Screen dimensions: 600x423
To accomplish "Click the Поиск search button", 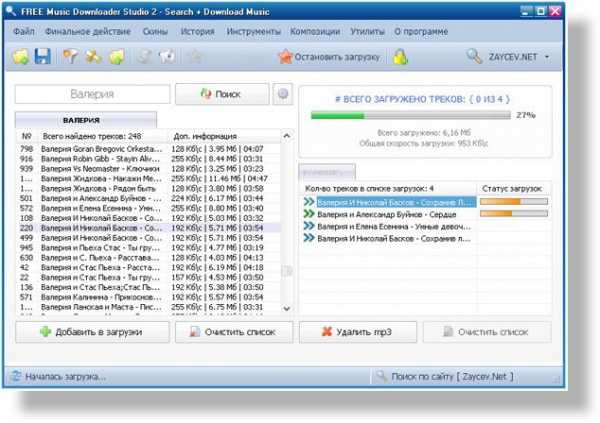I will pos(222,94).
